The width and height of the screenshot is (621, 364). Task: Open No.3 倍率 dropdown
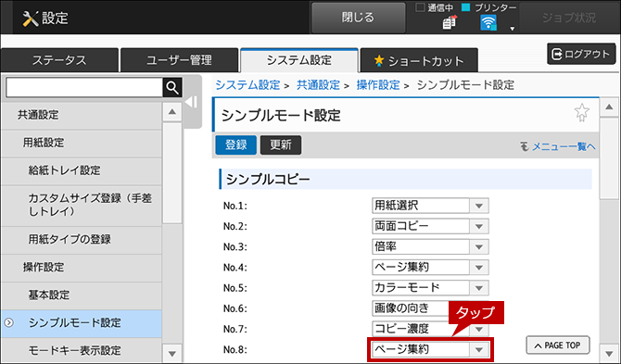click(x=430, y=247)
